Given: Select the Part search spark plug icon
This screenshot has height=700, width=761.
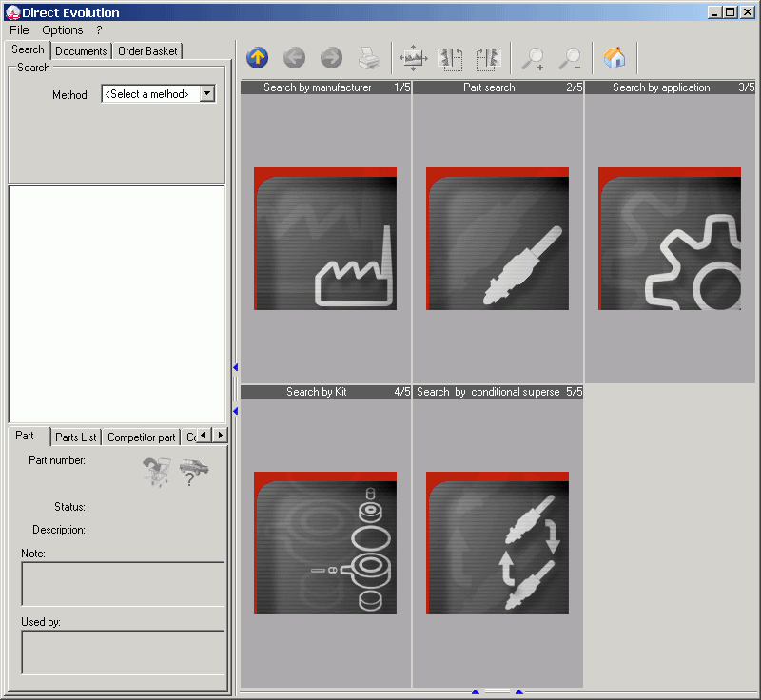Looking at the screenshot, I should tap(497, 238).
